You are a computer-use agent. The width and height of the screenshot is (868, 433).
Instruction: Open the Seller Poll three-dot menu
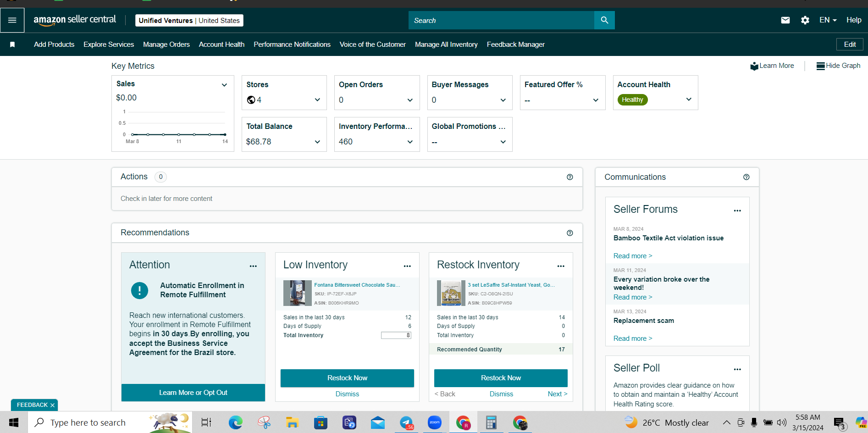(737, 369)
